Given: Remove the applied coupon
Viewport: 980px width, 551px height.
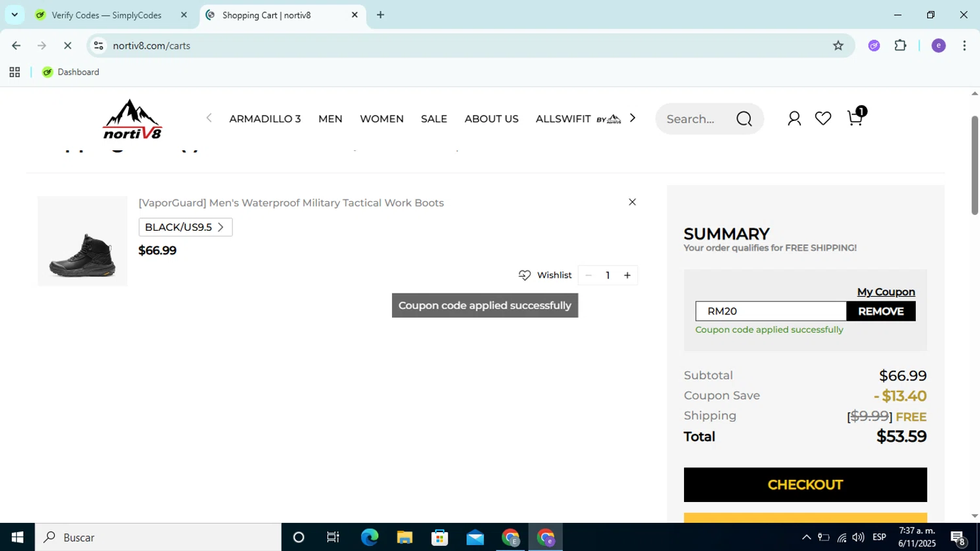Looking at the screenshot, I should (x=881, y=311).
